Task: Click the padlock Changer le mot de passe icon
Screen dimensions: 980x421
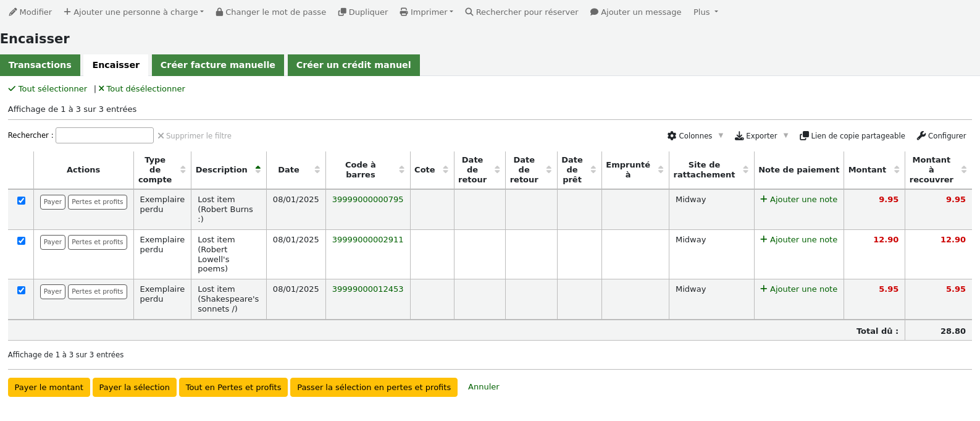Action: [219, 12]
